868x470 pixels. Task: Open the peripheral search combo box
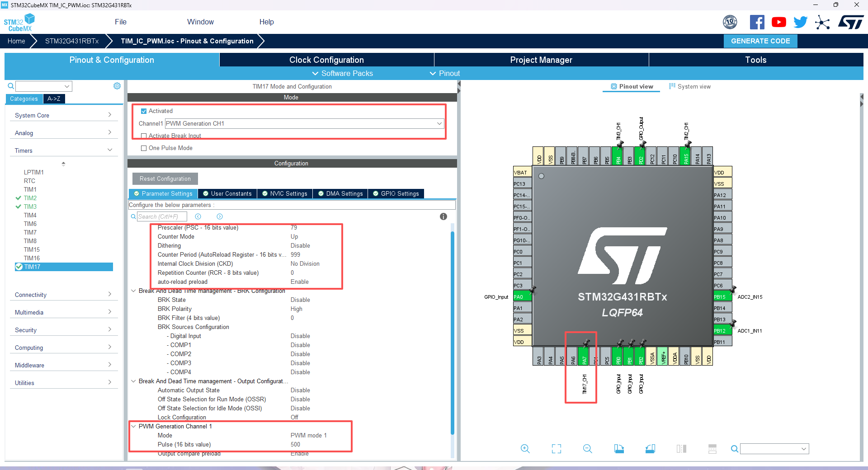point(44,86)
